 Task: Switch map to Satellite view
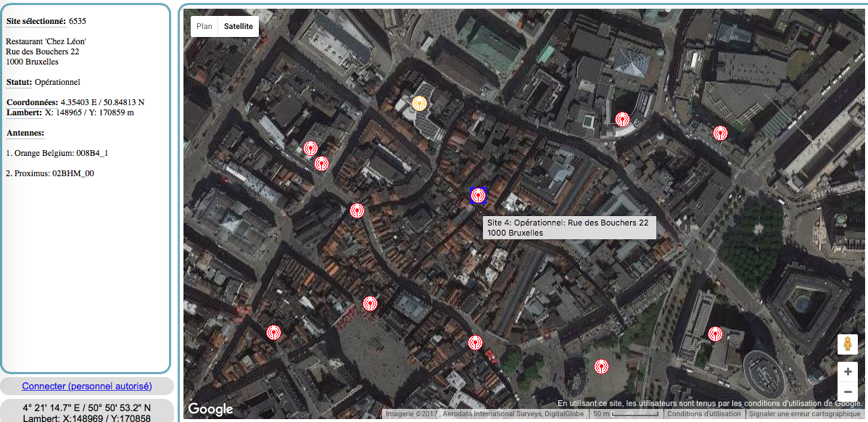239,26
